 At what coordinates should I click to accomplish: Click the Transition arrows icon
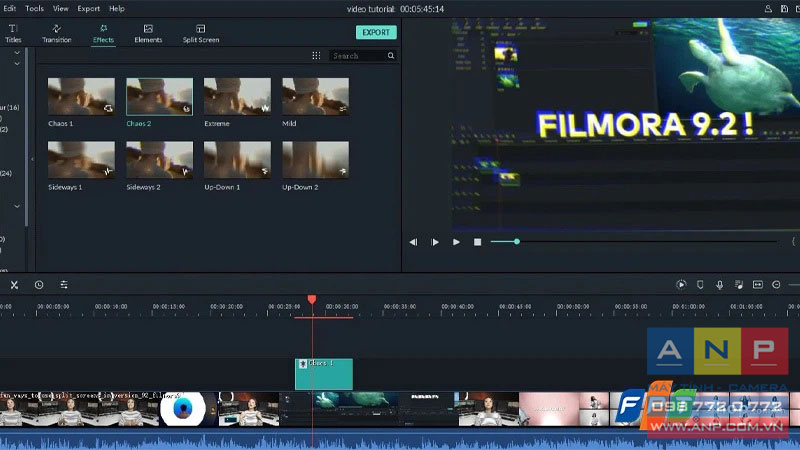(x=57, y=29)
